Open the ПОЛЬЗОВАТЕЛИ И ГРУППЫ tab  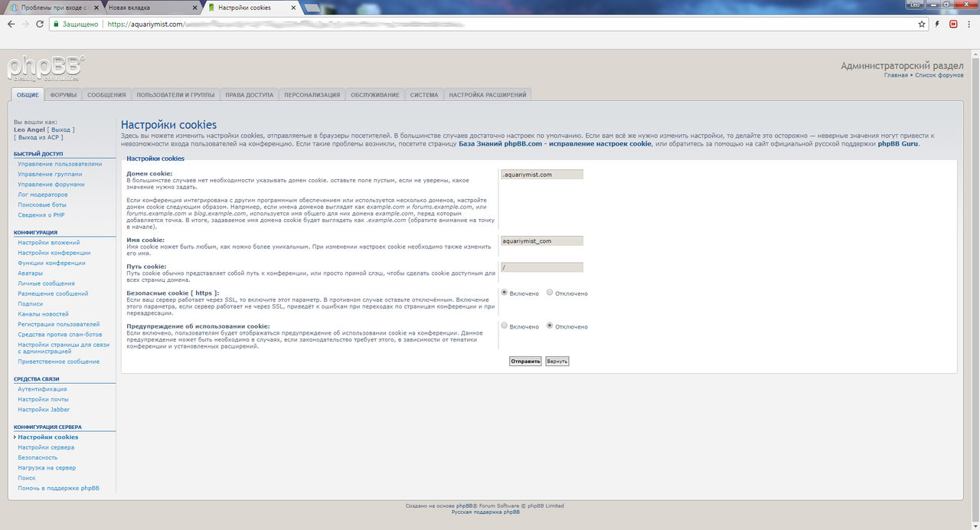pos(175,95)
